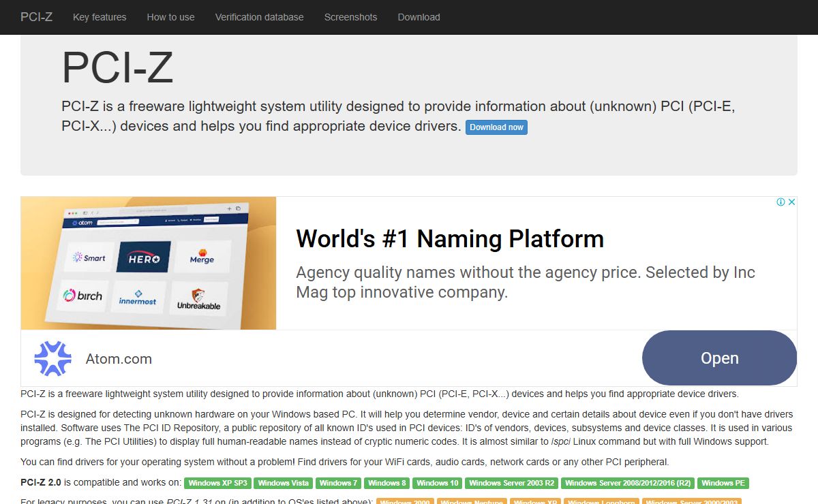Click the Windows Vista badge
818x504 pixels.
[284, 484]
